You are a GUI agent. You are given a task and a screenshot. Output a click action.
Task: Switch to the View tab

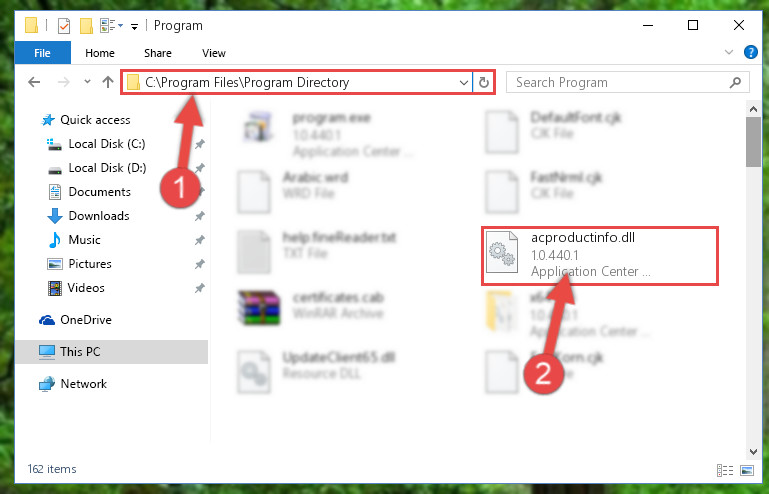pyautogui.click(x=214, y=53)
